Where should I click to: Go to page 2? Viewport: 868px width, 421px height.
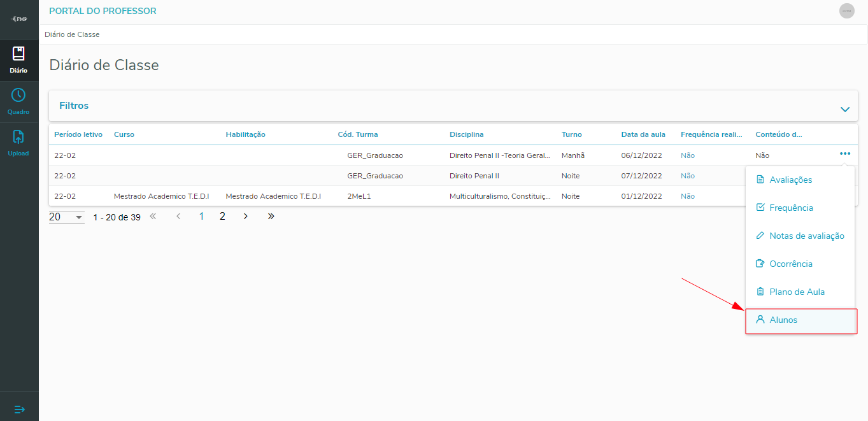222,217
